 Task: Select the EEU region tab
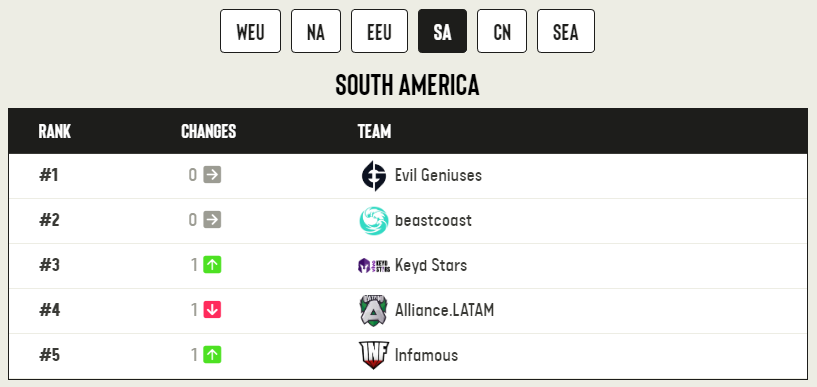(x=379, y=31)
